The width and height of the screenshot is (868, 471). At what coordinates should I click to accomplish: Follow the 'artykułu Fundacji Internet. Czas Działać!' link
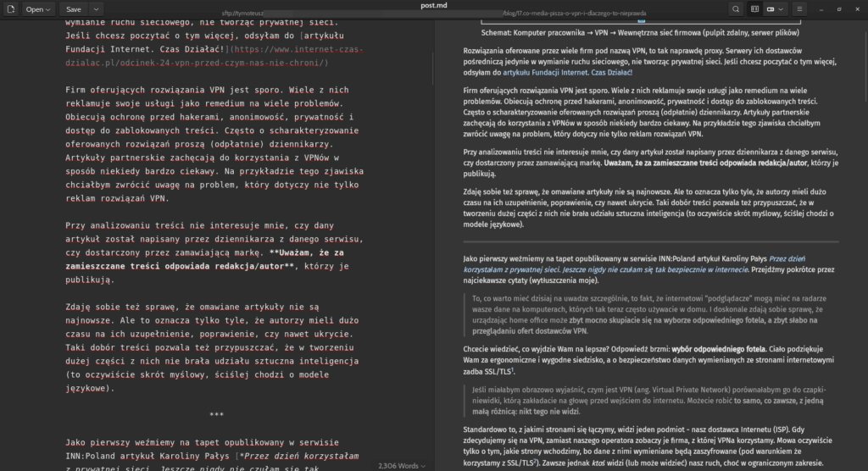[x=567, y=73]
